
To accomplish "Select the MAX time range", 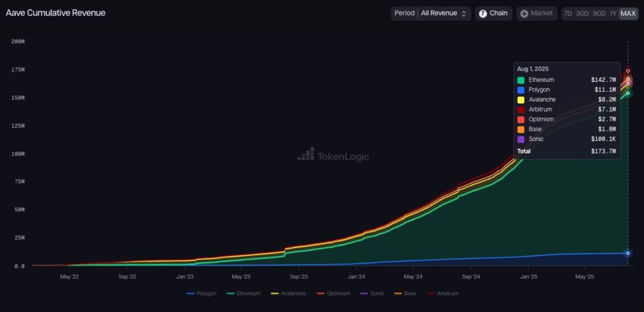I will [628, 14].
